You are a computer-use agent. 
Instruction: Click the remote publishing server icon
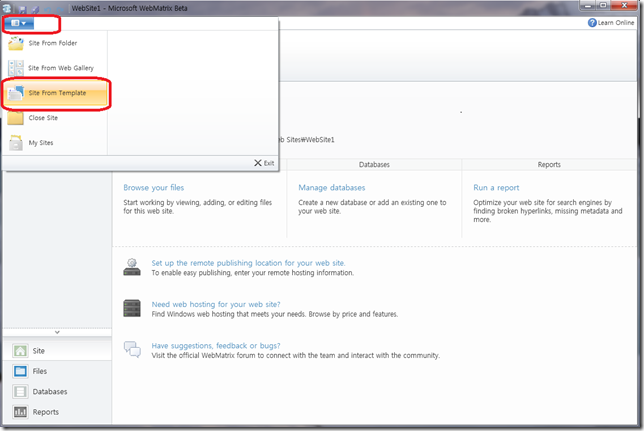click(x=132, y=267)
